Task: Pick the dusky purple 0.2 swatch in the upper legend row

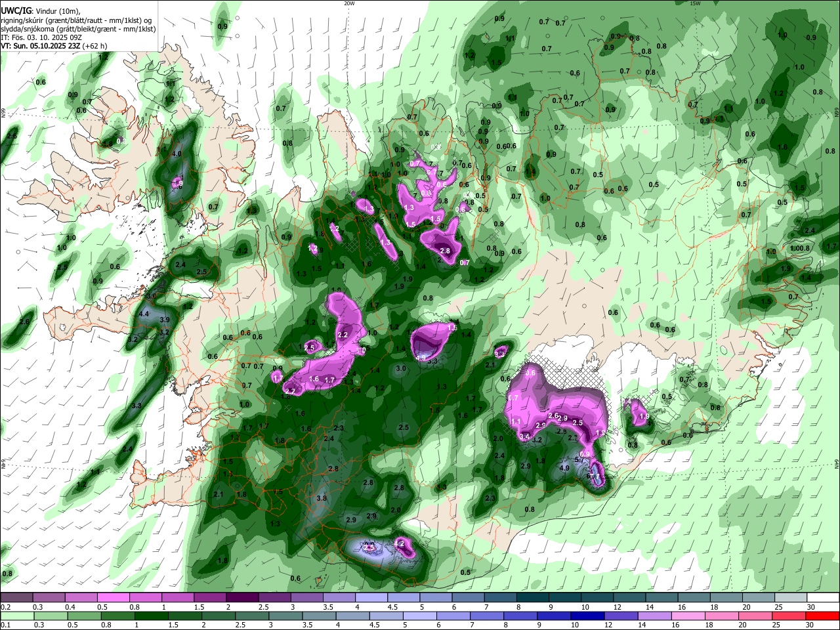Action: [x=16, y=597]
